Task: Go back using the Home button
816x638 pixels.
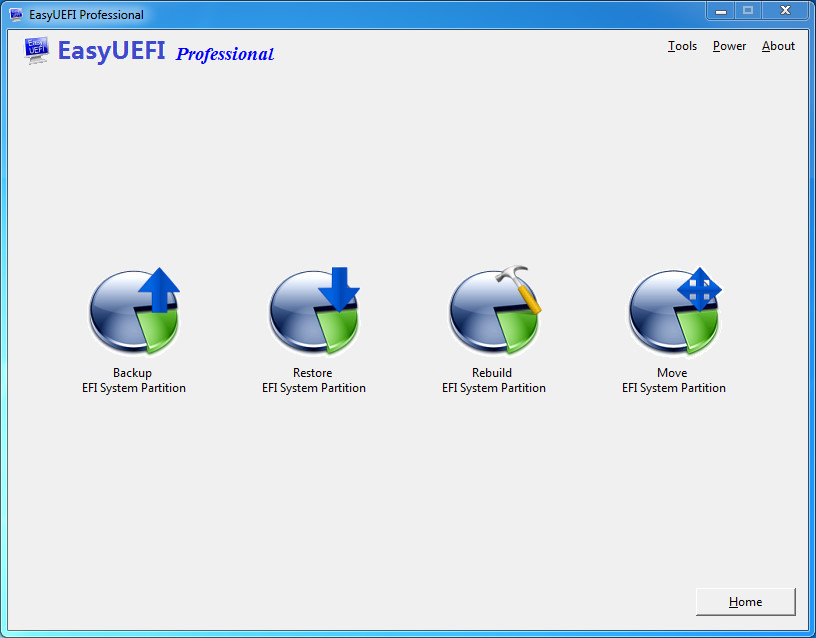Action: tap(745, 602)
